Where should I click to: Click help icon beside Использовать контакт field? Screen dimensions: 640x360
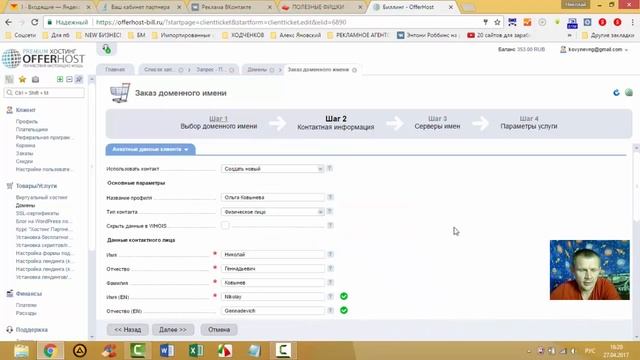[330, 168]
